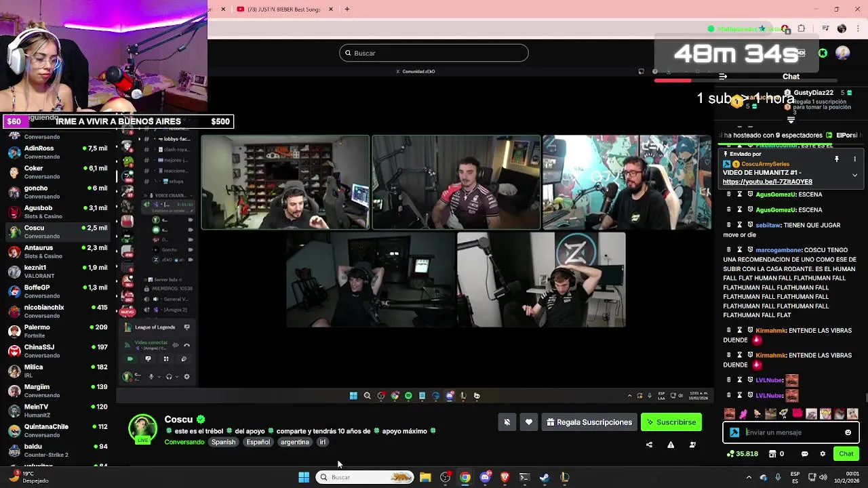Open the share icon below Suscribirse
Viewport: 868px width, 488px height.
649,445
